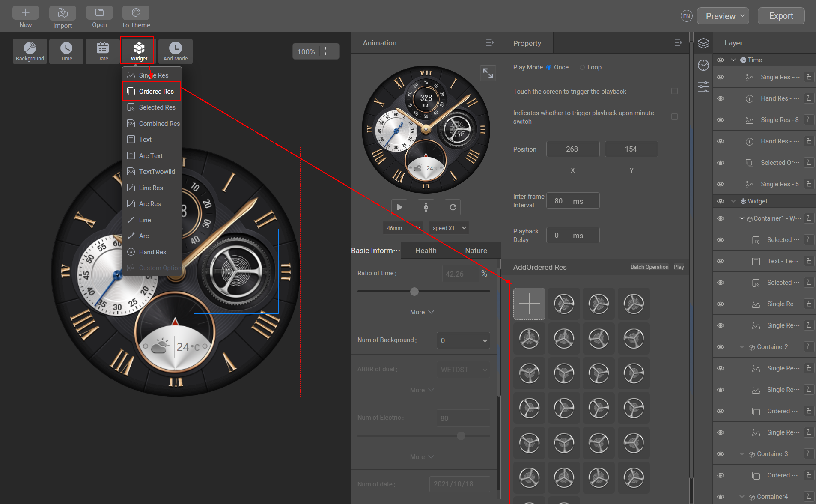This screenshot has height=504, width=816.
Task: Click the Batch Operation button
Action: [649, 267]
